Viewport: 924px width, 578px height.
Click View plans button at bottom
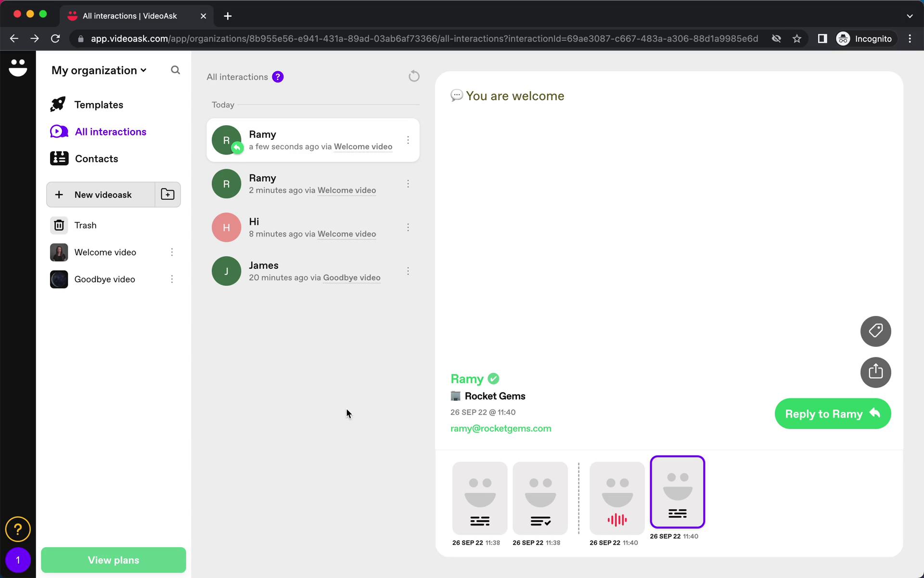[x=113, y=559]
